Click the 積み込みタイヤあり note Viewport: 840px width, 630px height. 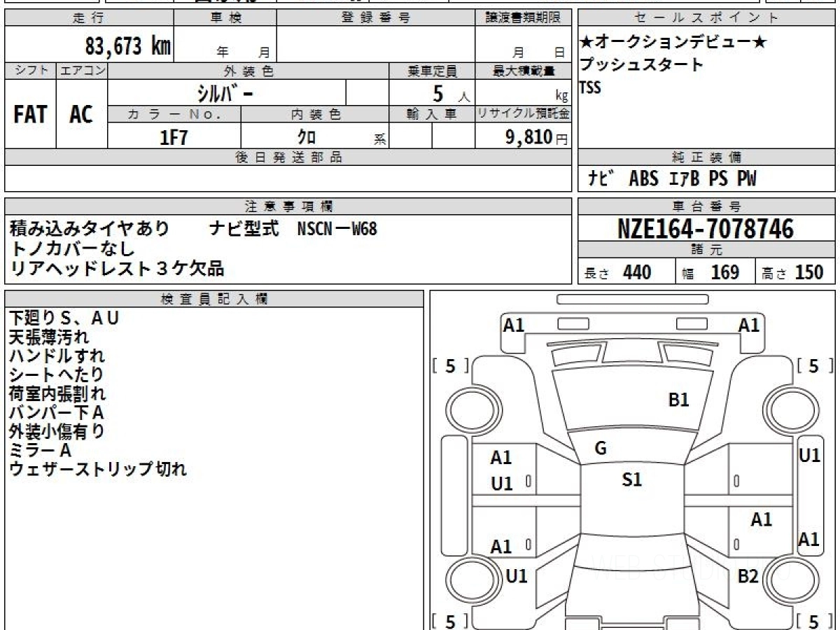pos(89,228)
